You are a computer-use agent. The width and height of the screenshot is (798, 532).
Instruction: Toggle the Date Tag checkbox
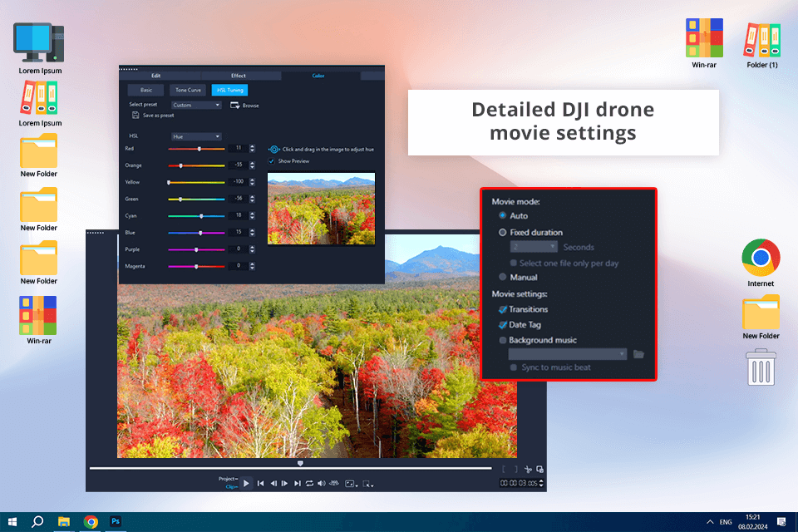[x=502, y=324]
